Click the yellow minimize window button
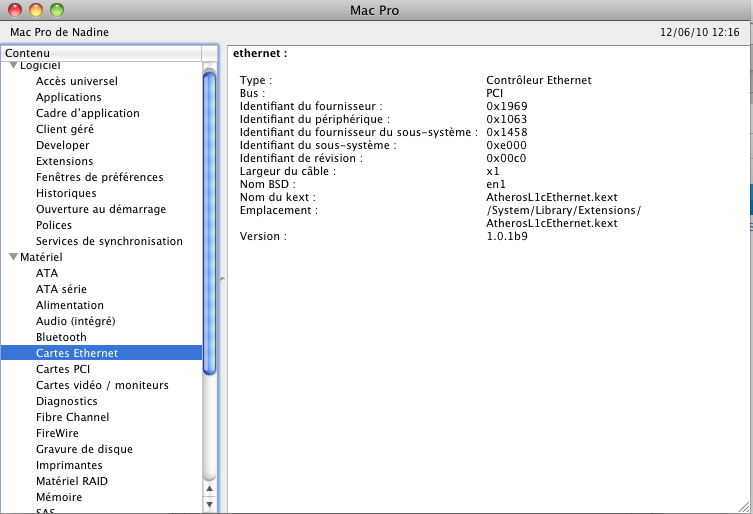753x514 pixels. click(36, 10)
